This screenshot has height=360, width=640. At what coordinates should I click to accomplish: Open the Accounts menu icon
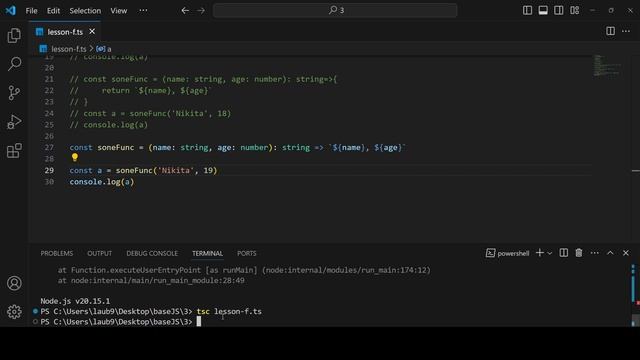(x=14, y=283)
